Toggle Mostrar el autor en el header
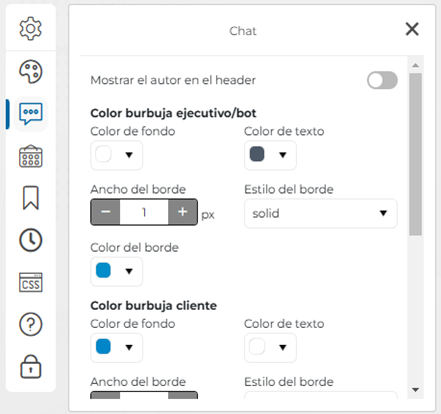Viewport: 441px width, 414px height. point(382,80)
